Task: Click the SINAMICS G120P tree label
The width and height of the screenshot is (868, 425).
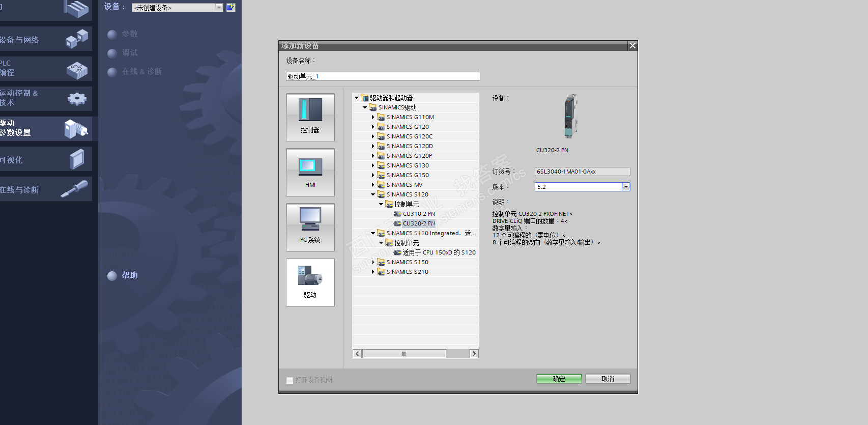Action: (x=409, y=156)
